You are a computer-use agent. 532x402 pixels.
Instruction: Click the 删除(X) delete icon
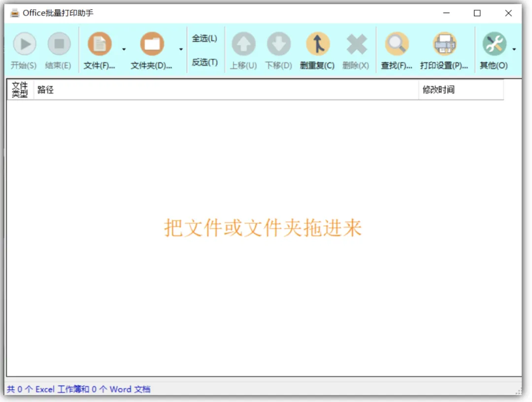click(356, 44)
